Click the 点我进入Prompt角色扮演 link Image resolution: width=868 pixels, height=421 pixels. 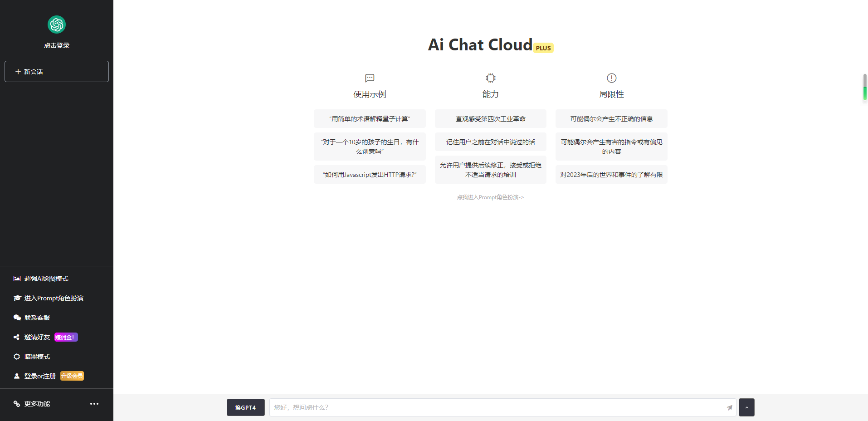[x=490, y=197]
